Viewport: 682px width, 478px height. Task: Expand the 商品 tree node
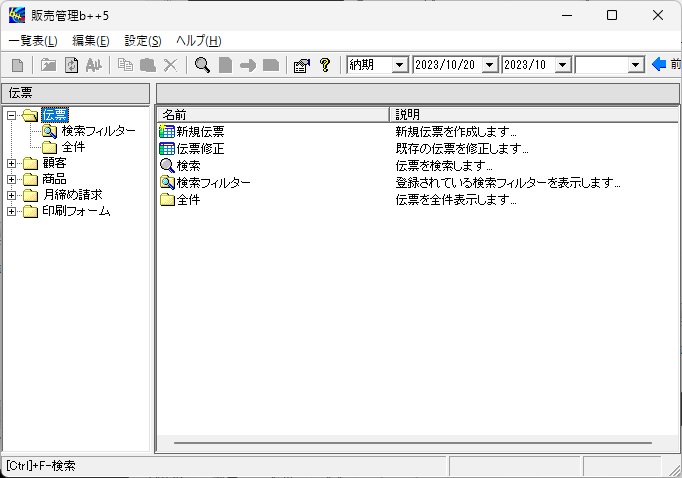12,179
